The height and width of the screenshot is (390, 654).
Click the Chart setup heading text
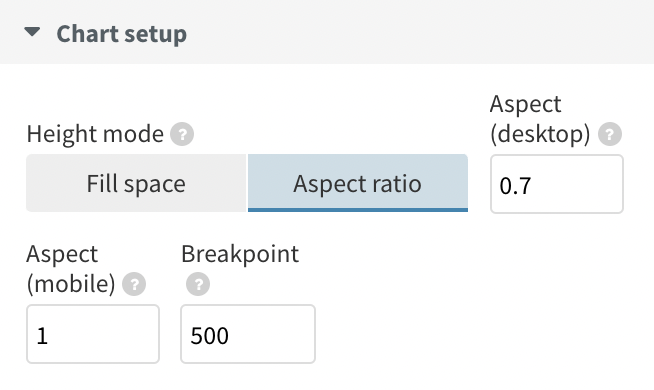[121, 34]
